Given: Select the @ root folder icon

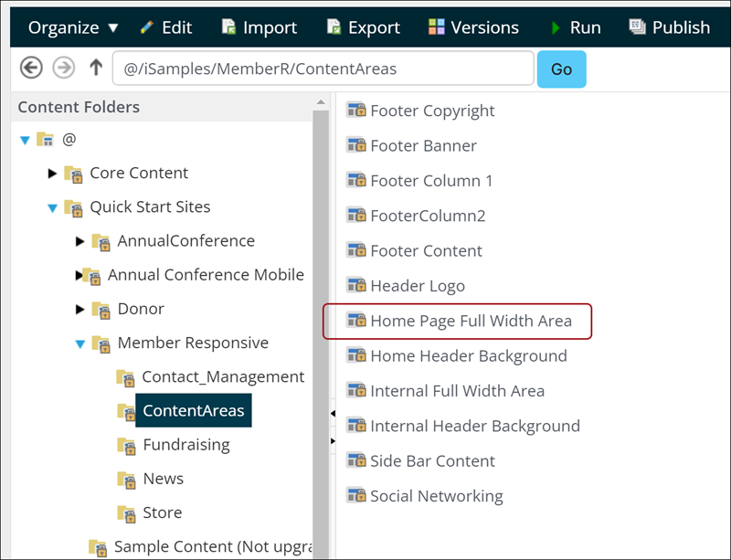Looking at the screenshot, I should (x=45, y=139).
